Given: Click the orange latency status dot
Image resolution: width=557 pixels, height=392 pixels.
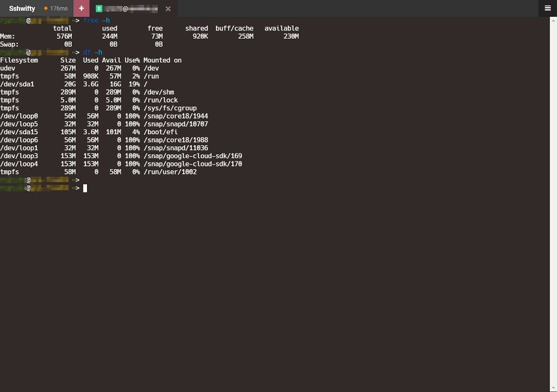Looking at the screenshot, I should pyautogui.click(x=46, y=9).
